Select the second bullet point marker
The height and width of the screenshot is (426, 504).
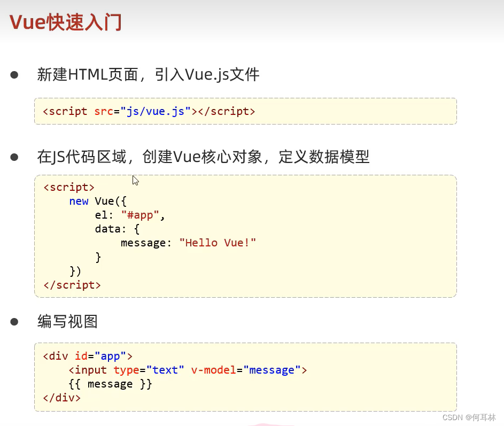tap(14, 156)
